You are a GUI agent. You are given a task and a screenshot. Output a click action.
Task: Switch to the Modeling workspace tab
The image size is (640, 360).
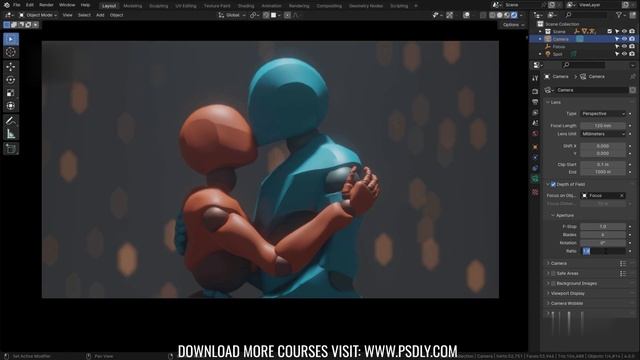133,6
